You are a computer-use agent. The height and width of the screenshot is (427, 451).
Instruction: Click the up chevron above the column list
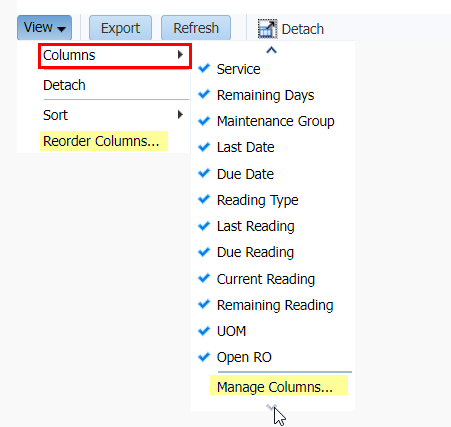(x=272, y=50)
